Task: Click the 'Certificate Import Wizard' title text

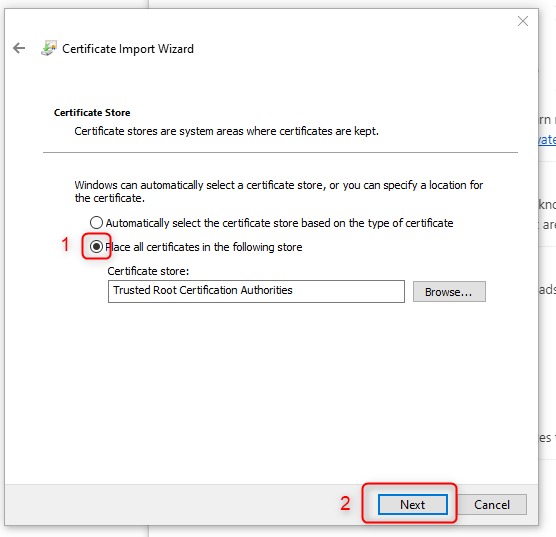Action: [128, 49]
